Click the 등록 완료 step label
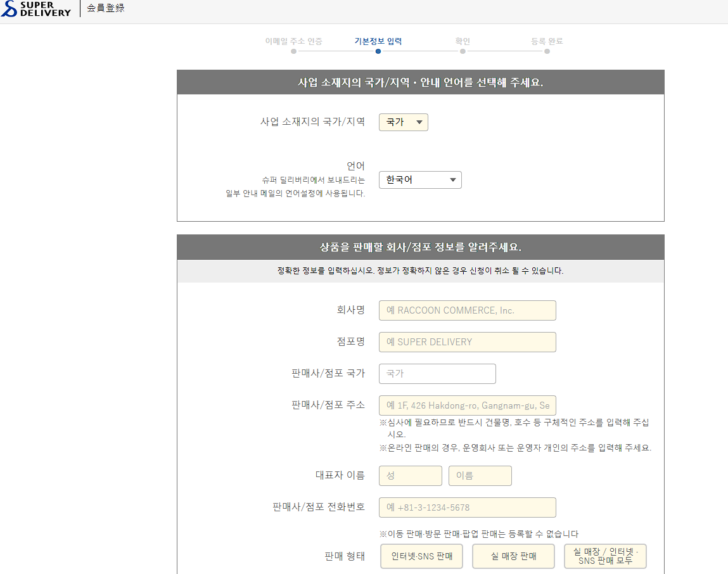This screenshot has height=574, width=728. click(x=547, y=41)
